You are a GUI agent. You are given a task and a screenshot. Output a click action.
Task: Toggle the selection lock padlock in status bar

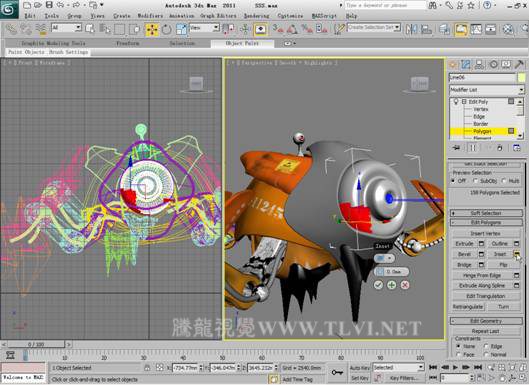pos(147,368)
